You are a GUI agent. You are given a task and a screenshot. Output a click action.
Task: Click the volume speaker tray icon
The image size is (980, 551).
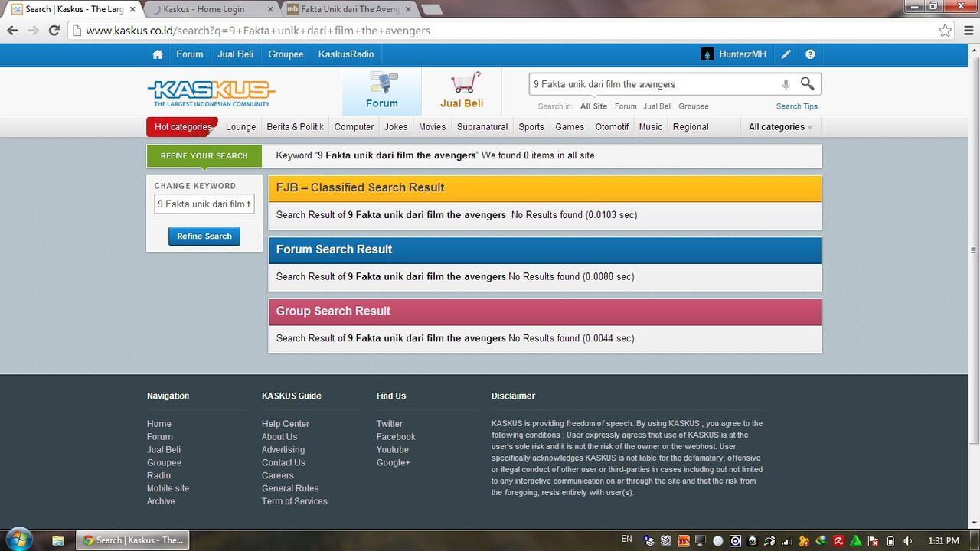tap(909, 540)
